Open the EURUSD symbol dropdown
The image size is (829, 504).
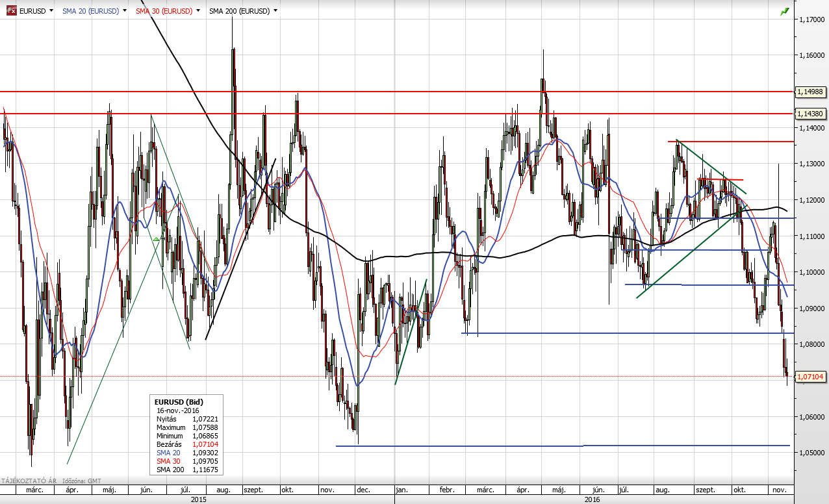(51, 11)
